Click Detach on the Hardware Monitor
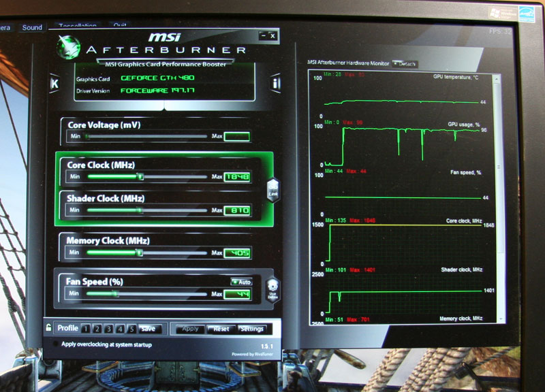This screenshot has width=545, height=392. 405,64
